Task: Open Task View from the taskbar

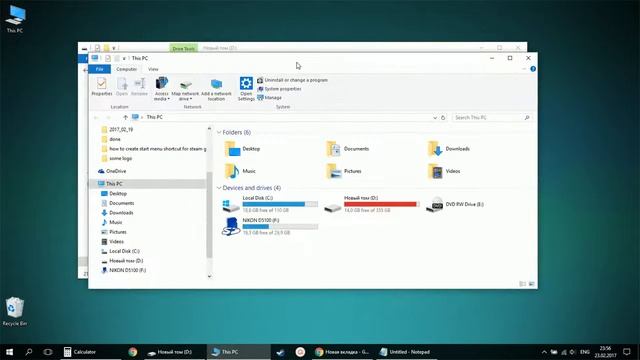Action: click(x=48, y=352)
